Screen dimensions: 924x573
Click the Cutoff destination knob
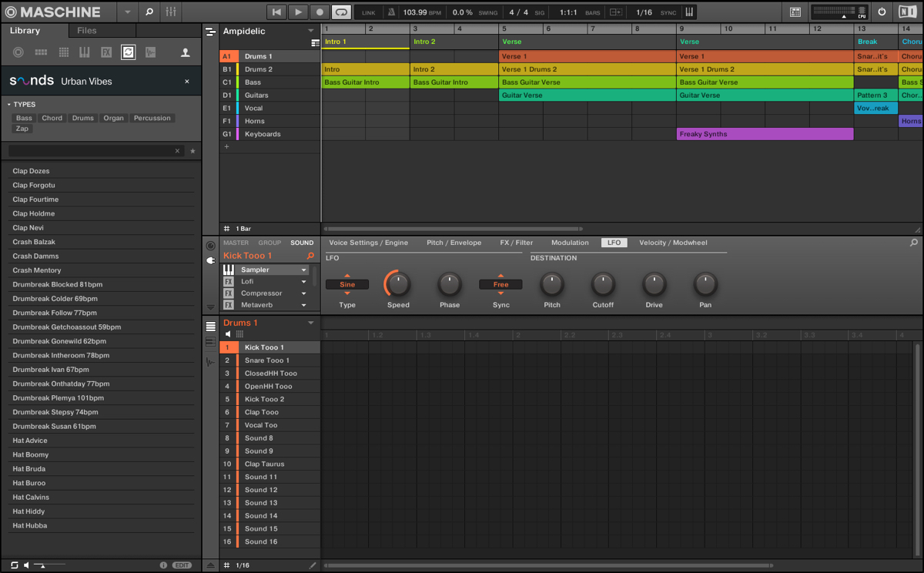pos(603,285)
